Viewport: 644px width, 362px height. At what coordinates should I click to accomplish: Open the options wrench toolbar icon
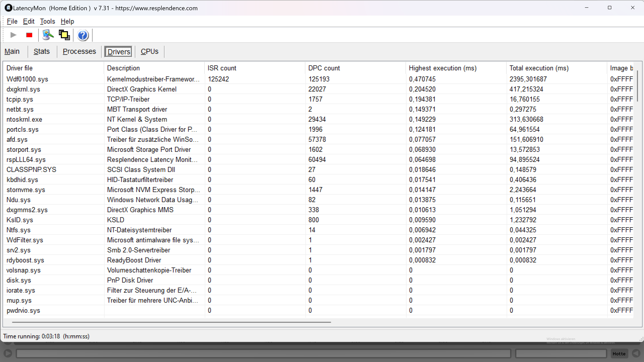click(x=48, y=35)
